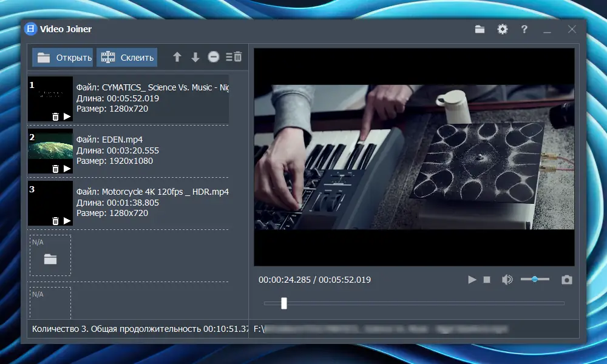Select the CYMATICS video thumbnail
Viewport: 607px width, 364px height.
tap(50, 99)
